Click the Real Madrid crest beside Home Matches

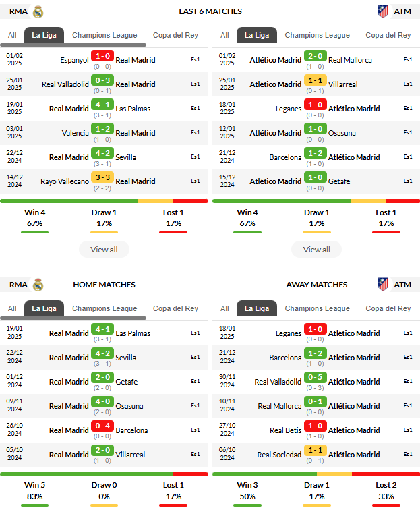click(38, 285)
